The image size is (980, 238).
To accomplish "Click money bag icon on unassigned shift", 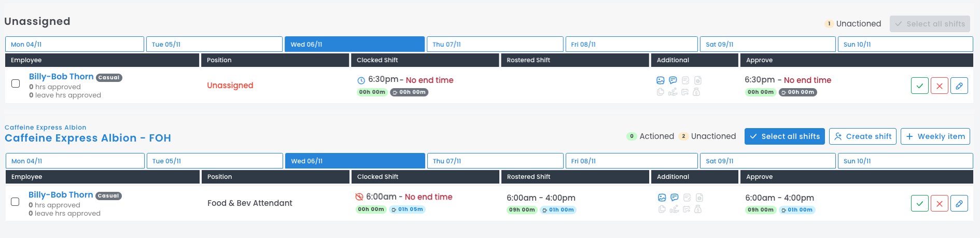I will pyautogui.click(x=696, y=92).
